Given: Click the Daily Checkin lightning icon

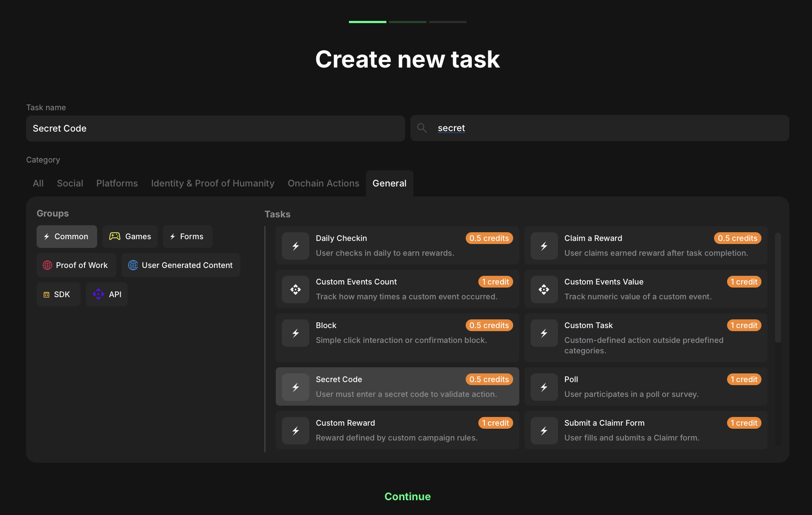Looking at the screenshot, I should [x=295, y=246].
